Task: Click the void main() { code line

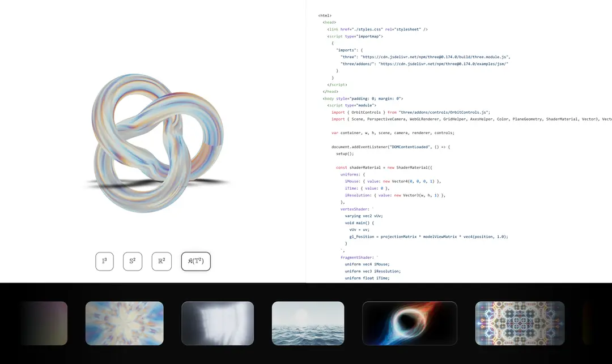Action: coord(359,223)
